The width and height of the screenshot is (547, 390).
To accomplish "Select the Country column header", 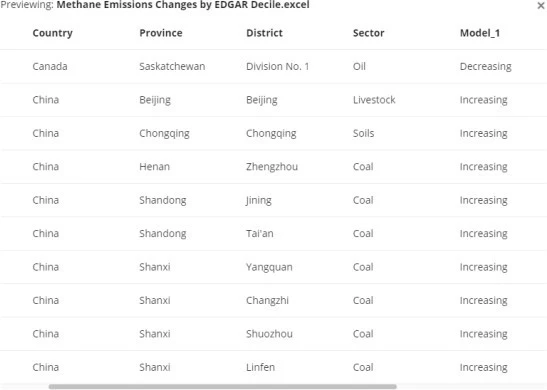I will click(x=53, y=33).
